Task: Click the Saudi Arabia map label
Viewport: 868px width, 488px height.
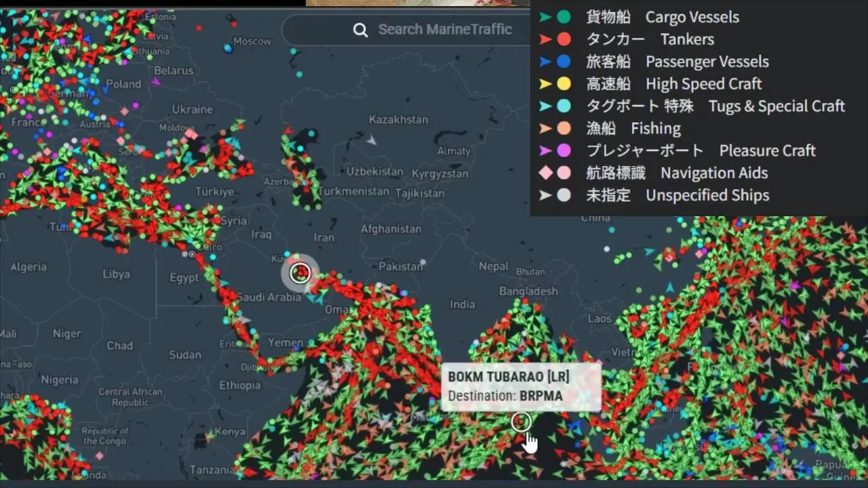Action: point(269,297)
